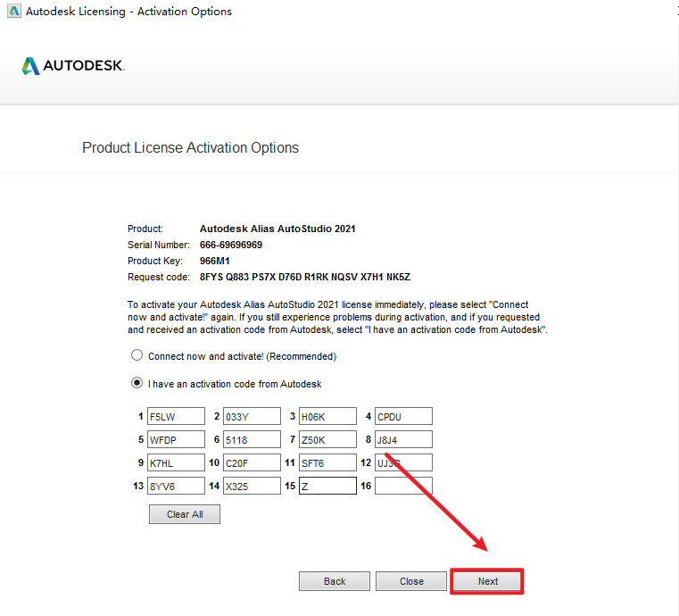
Task: Click activation code field 15 containing Z
Action: (327, 486)
